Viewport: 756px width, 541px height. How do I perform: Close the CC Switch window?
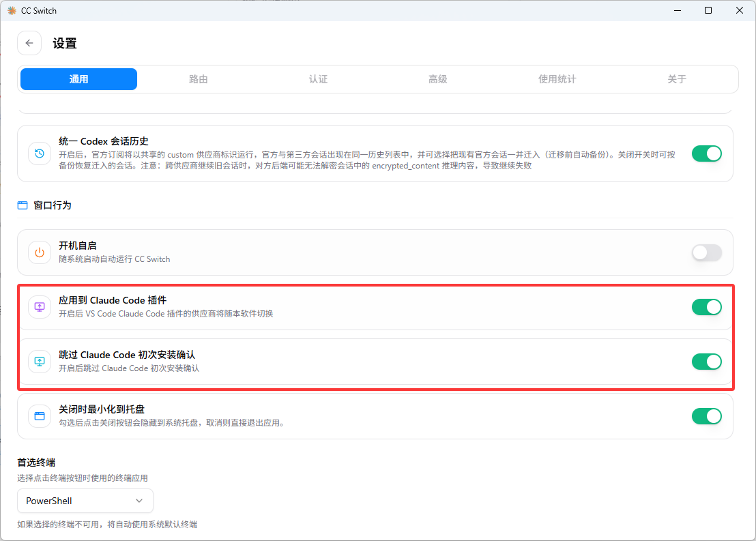(740, 11)
